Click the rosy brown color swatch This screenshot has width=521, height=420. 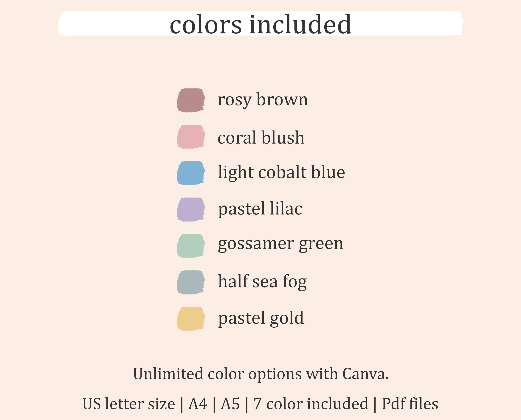click(191, 100)
